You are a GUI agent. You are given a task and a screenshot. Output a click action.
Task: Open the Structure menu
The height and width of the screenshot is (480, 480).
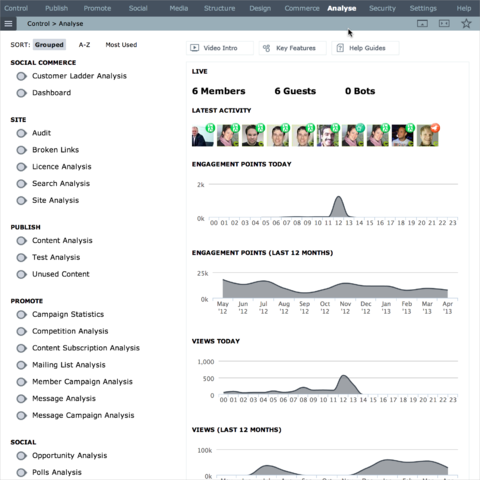coord(219,8)
